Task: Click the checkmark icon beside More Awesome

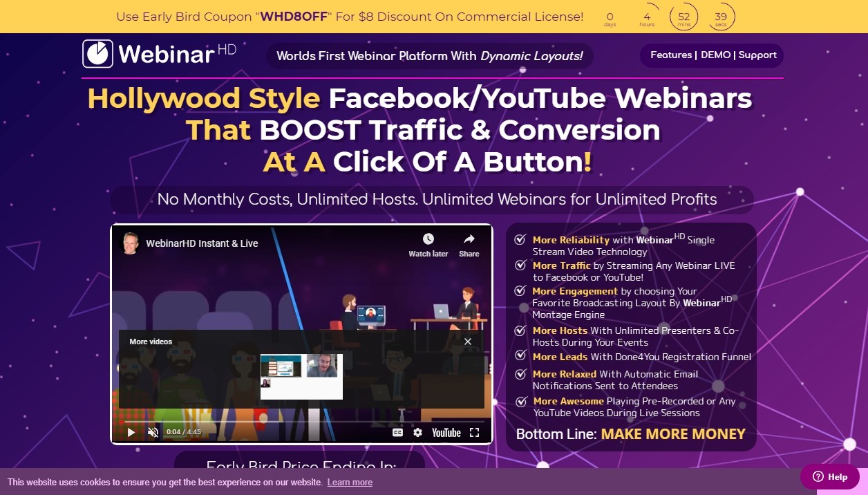Action: tap(520, 401)
